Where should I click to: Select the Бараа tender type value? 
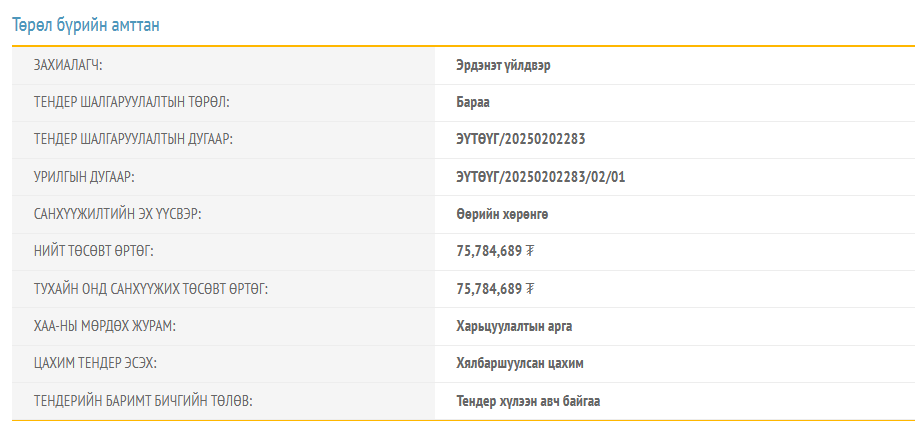473,103
